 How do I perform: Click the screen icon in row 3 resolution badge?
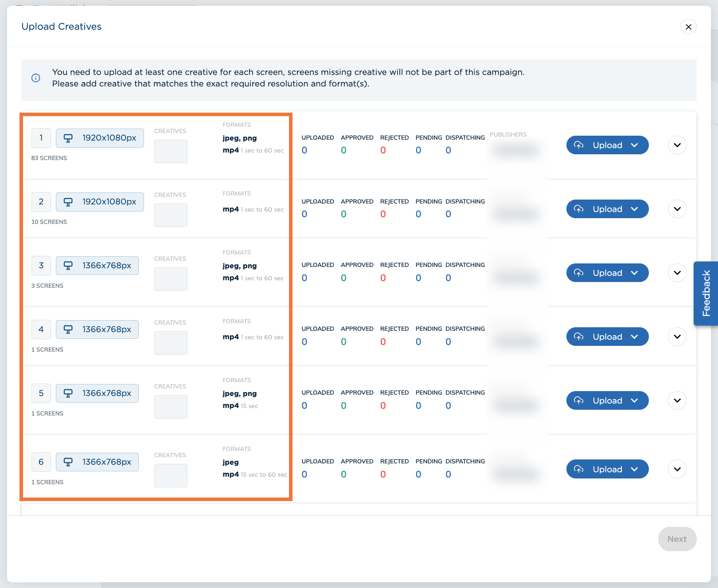pos(68,266)
